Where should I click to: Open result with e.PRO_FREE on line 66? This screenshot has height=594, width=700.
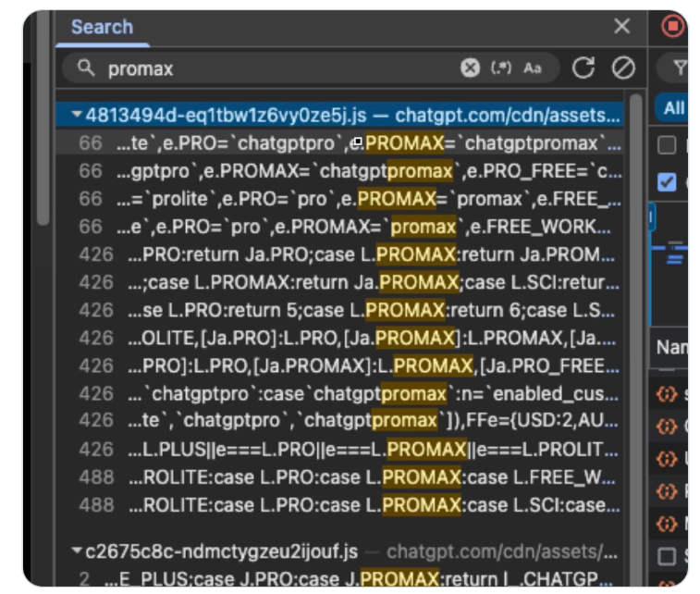[339, 171]
